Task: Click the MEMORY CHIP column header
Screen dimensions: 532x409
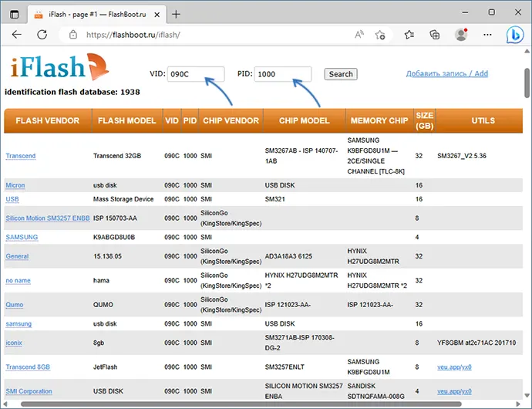Action: [379, 120]
